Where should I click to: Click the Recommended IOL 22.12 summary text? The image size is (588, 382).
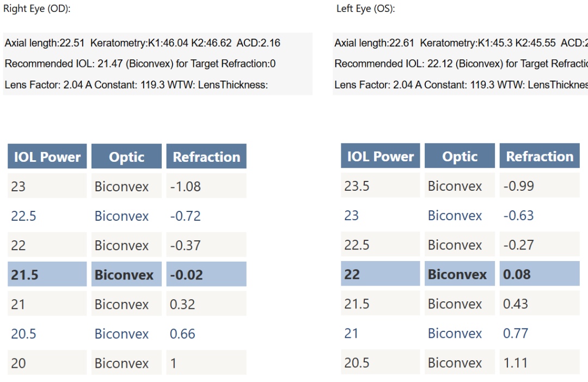coord(461,63)
